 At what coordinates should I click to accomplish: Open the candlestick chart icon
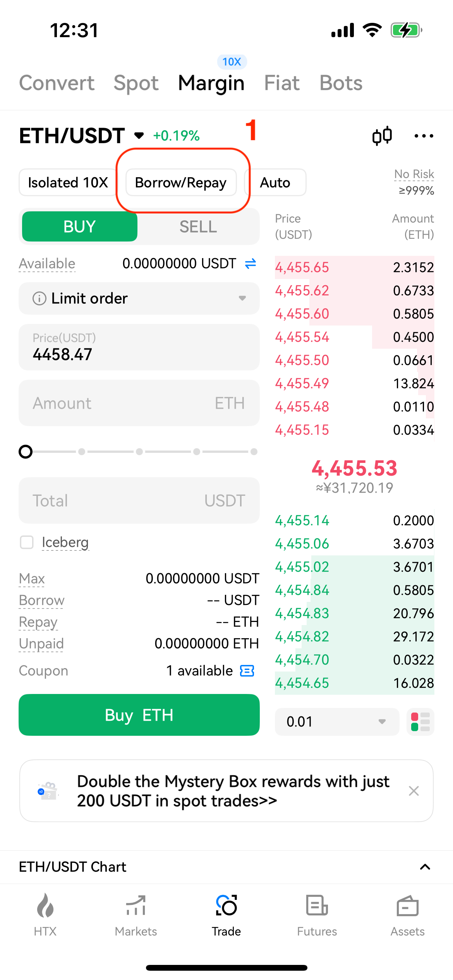pyautogui.click(x=382, y=136)
